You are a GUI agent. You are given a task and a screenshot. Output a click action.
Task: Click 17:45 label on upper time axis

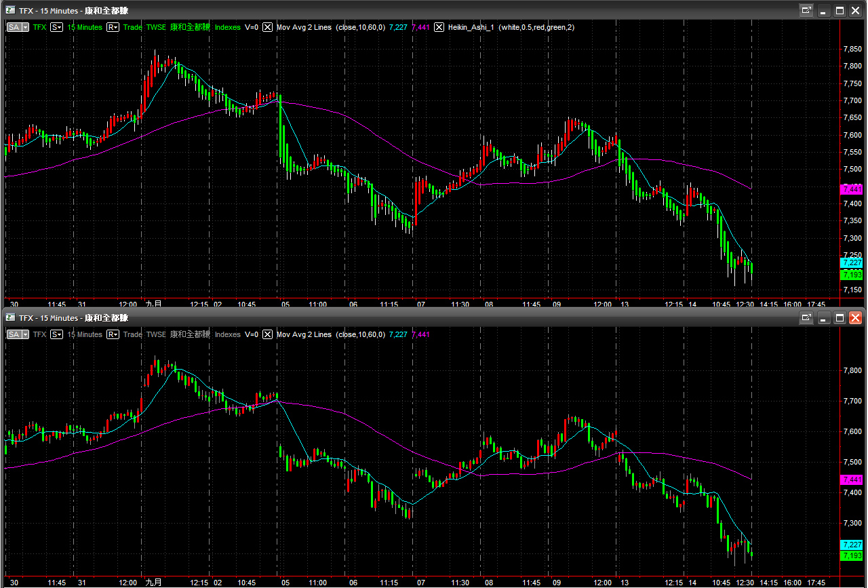(816, 305)
